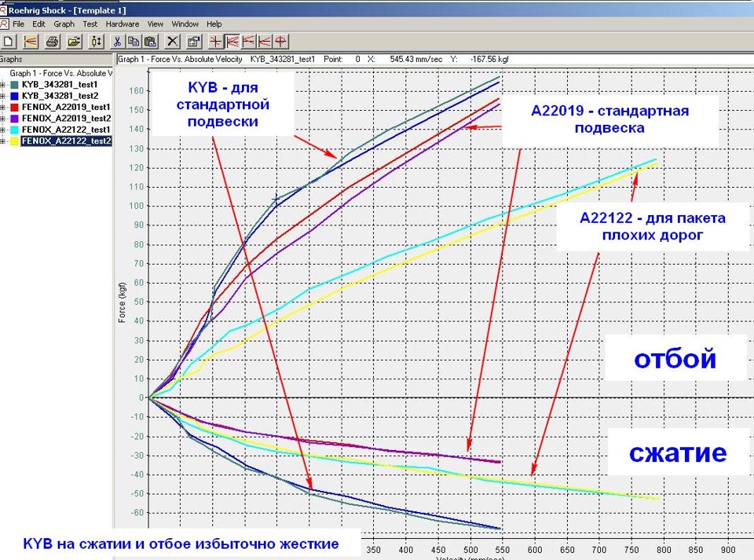This screenshot has width=754, height=560.
Task: Click the Force (kgf) axis label
Action: point(122,302)
